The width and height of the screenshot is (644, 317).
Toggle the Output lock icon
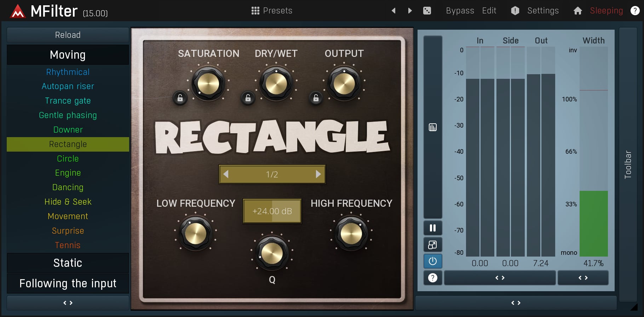coord(316,98)
